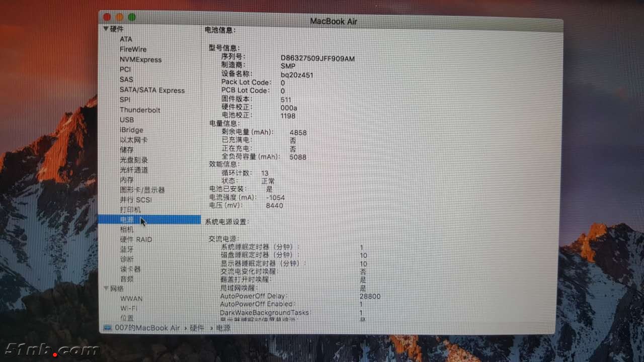Screen dimensions: 644x362
Task: Click the AutoPowerOff Enabled label
Action: pos(258,305)
